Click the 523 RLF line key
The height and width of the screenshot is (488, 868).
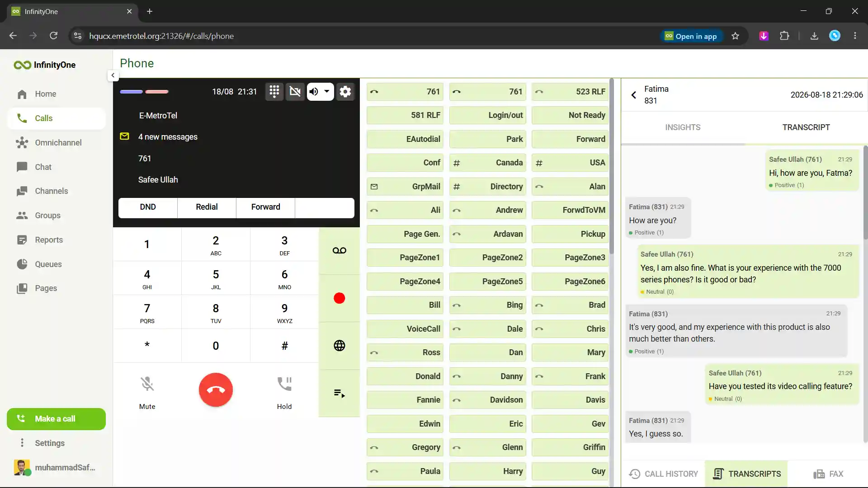click(x=570, y=92)
